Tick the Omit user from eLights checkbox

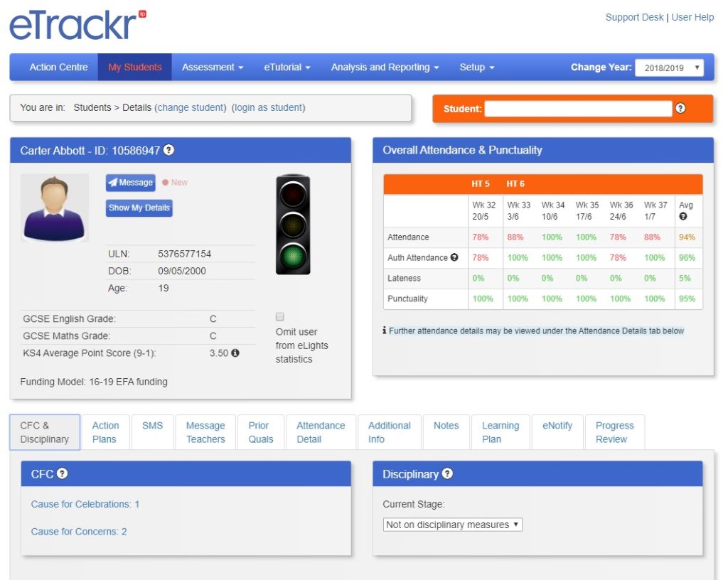point(280,317)
